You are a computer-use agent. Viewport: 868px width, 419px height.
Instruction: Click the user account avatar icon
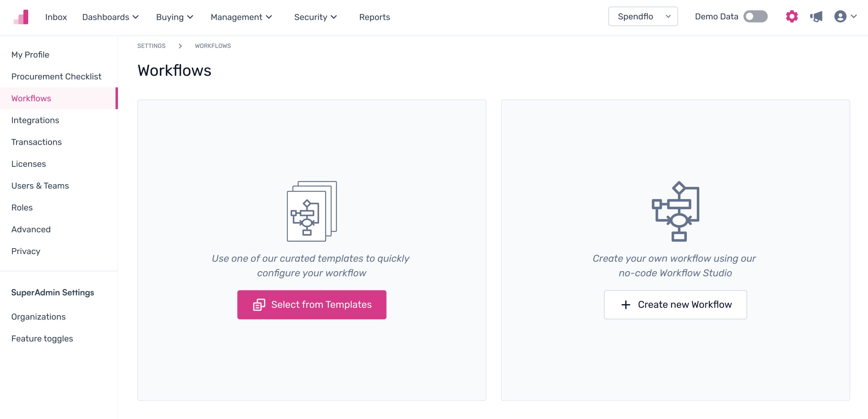(840, 17)
